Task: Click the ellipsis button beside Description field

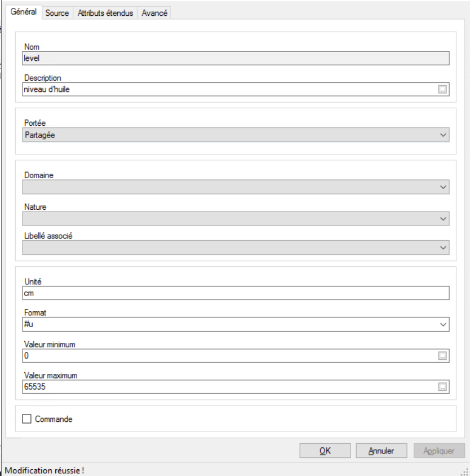Action: pyautogui.click(x=442, y=89)
